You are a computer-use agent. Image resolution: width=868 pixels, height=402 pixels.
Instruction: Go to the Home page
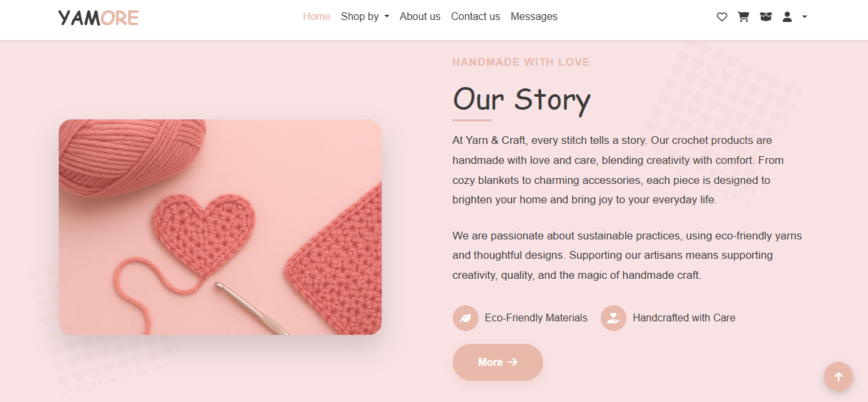[316, 17]
